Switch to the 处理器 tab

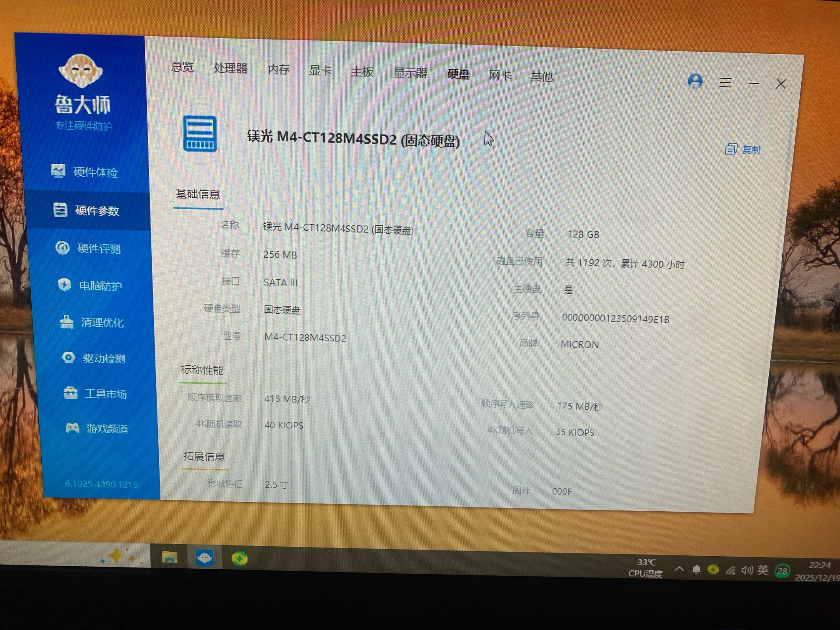230,68
